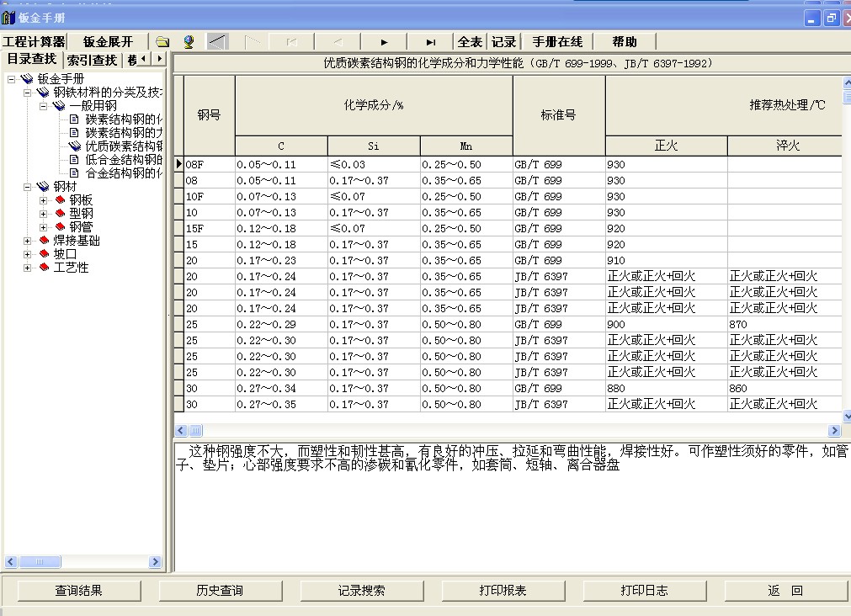Viewport: 851px width, 616px height.
Task: Switch to the 索引查找 tab
Action: (93, 61)
